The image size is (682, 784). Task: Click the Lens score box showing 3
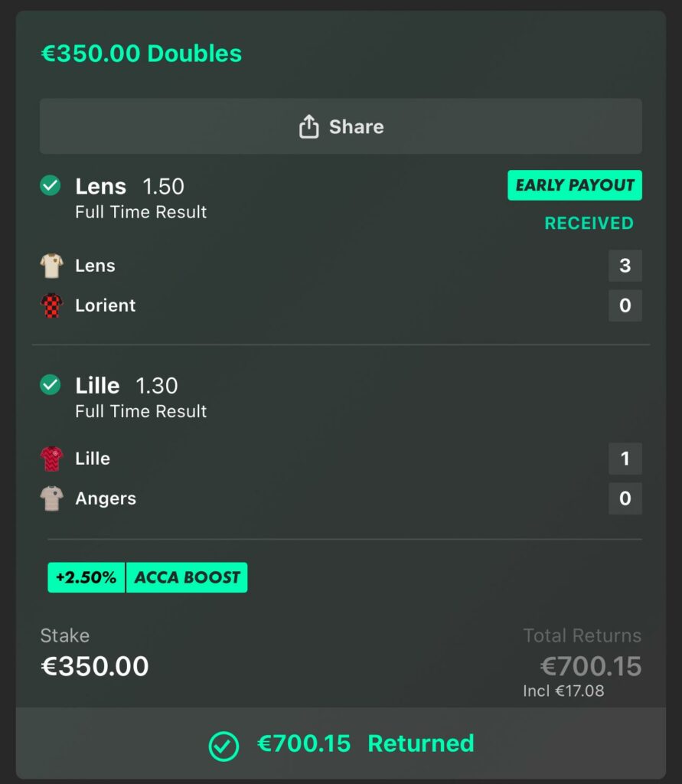point(625,266)
